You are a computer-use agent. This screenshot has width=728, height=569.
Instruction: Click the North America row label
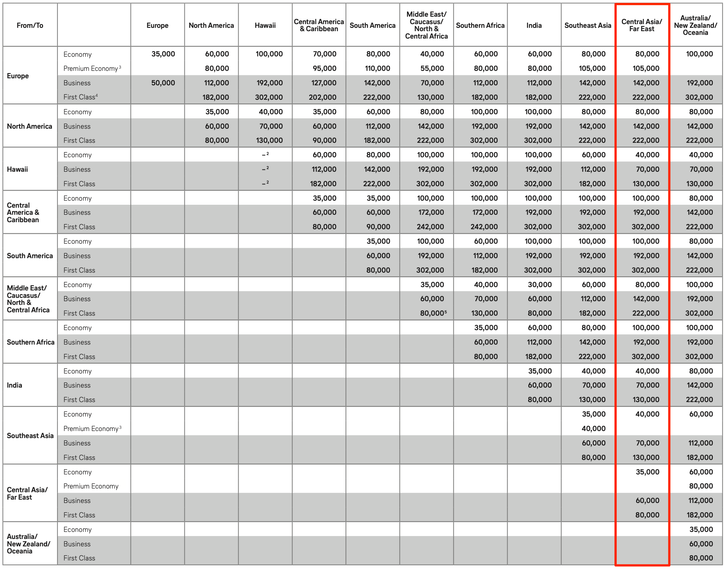pyautogui.click(x=29, y=126)
